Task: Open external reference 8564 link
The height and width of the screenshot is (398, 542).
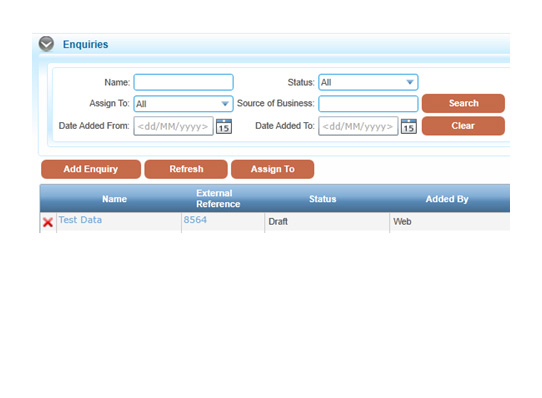Action: coord(195,220)
